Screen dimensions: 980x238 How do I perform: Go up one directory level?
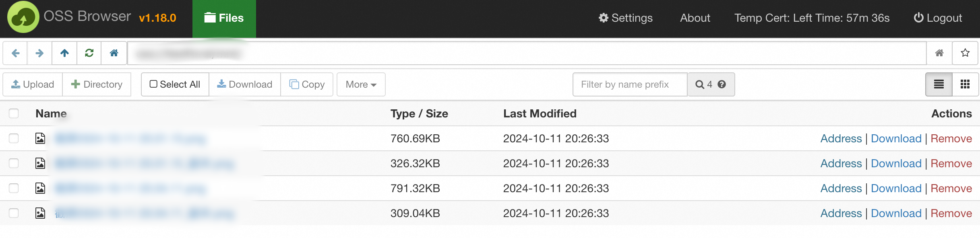click(x=64, y=53)
